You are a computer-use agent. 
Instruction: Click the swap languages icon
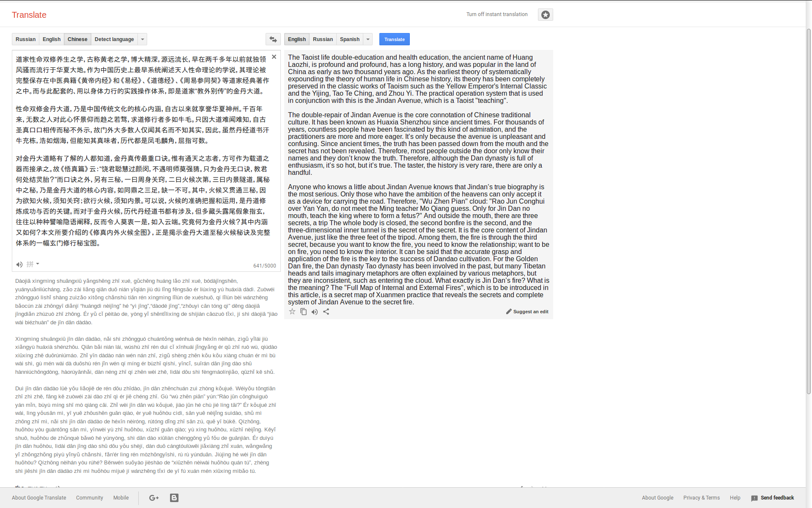(273, 39)
